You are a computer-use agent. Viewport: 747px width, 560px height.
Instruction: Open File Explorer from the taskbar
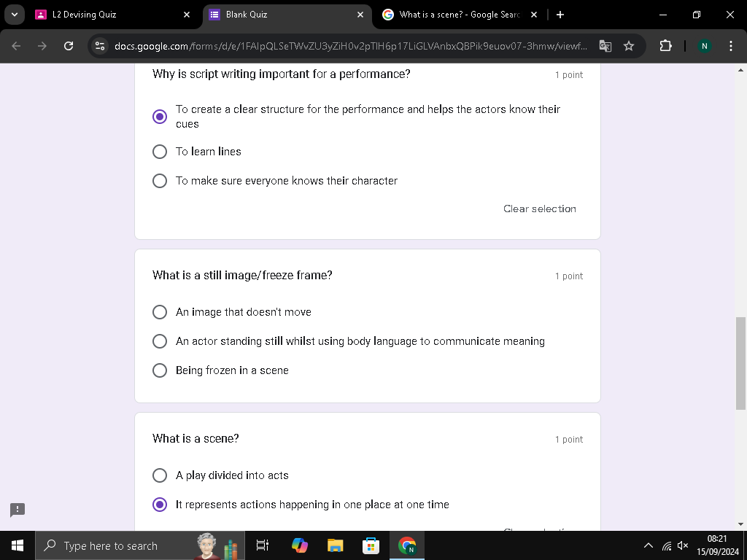pos(336,545)
